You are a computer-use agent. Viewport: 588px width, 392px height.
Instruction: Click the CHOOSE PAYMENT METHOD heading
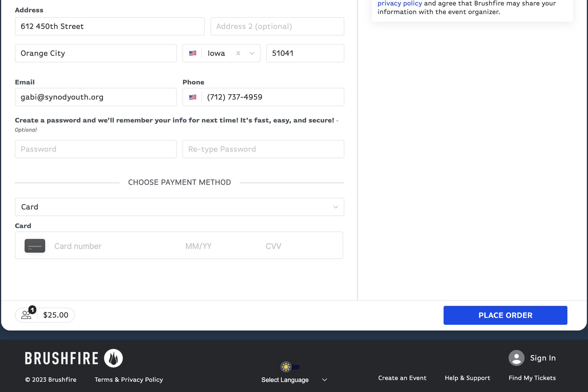click(180, 182)
